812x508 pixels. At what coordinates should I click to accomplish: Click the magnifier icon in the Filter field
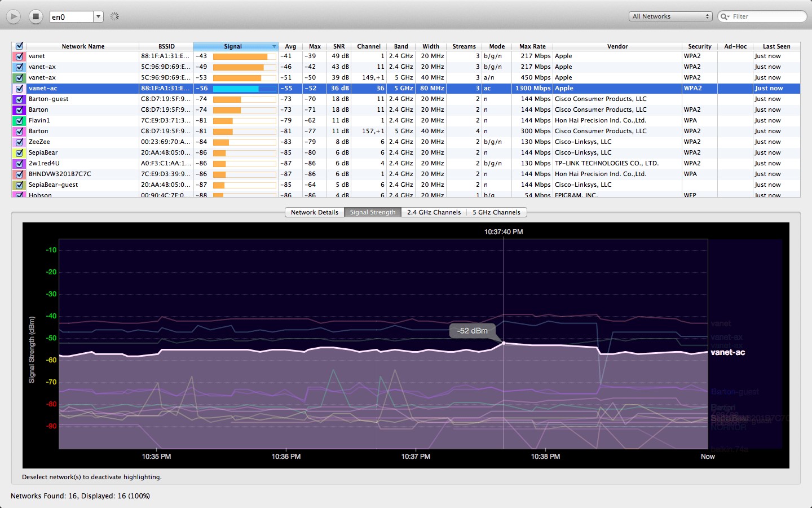pos(724,16)
